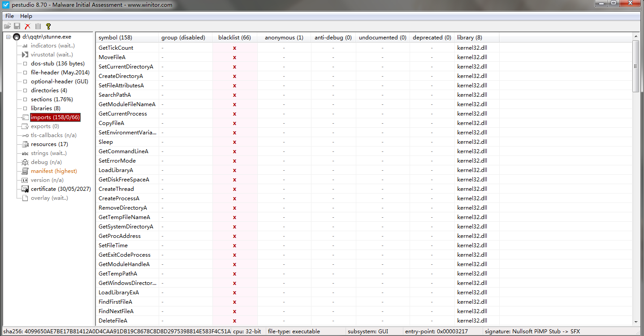Click kernel32.dll in the GetTempPathA row
This screenshot has width=644, height=336.
(472, 274)
